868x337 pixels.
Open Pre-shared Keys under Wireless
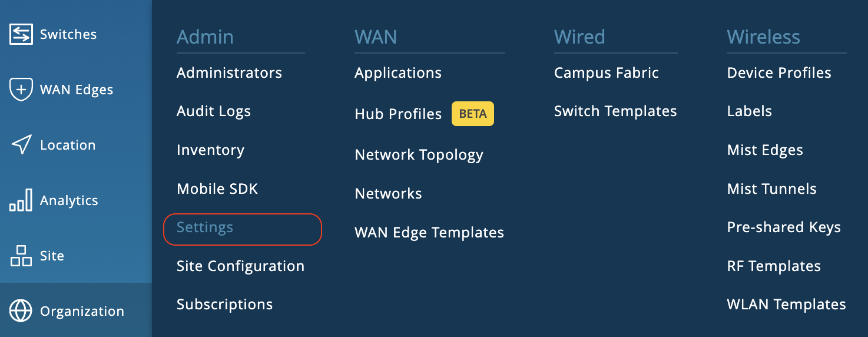(784, 227)
